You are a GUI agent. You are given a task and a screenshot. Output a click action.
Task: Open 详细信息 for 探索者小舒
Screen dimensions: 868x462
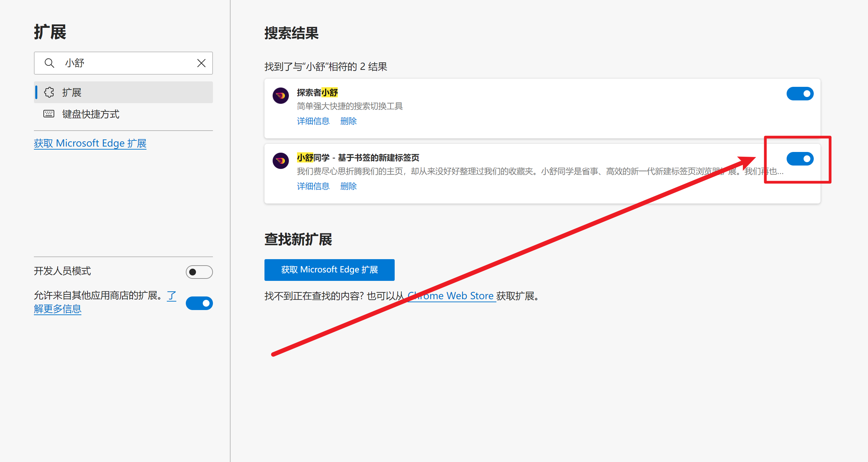pos(313,121)
